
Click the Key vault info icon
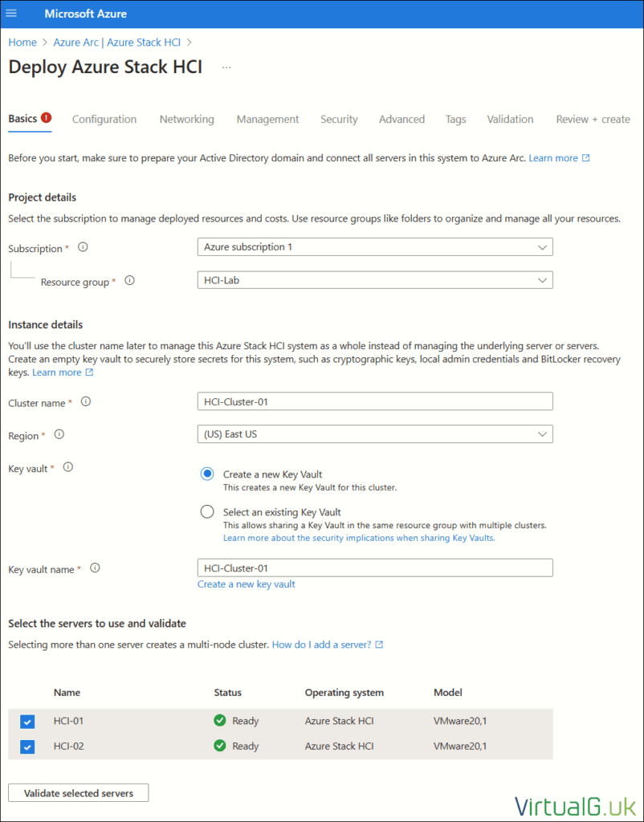[x=67, y=467]
